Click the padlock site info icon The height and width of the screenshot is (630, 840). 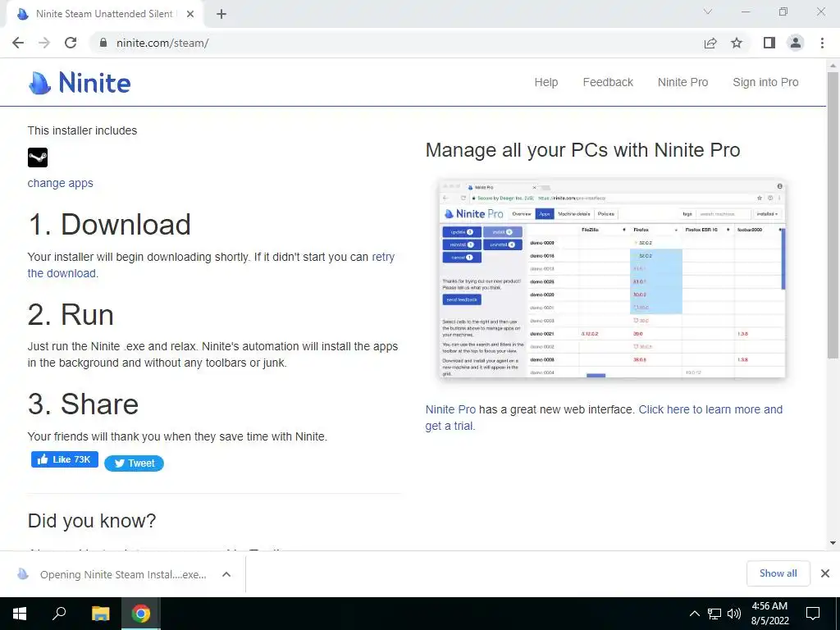pos(103,43)
